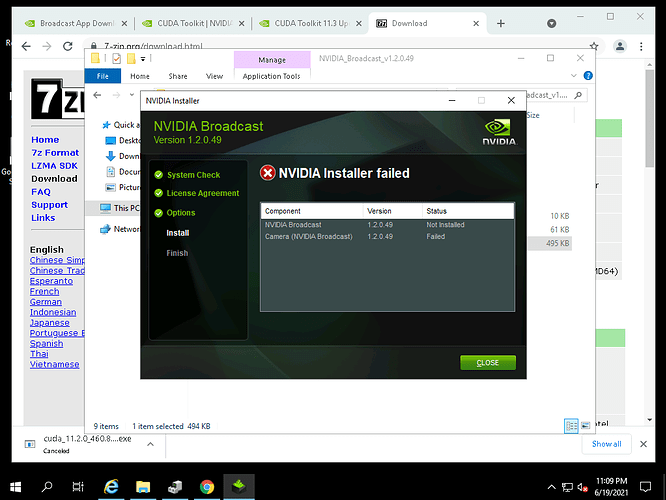Launch Internet Explorer from taskbar

[x=111, y=487]
